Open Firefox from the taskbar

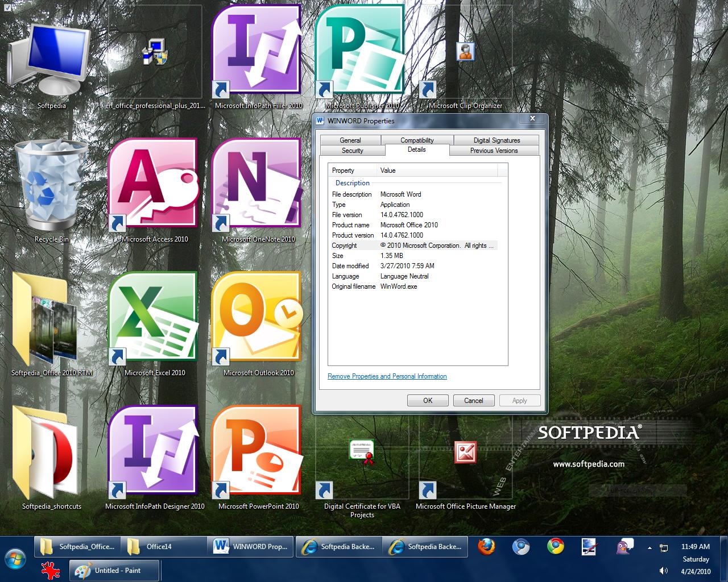point(486,547)
